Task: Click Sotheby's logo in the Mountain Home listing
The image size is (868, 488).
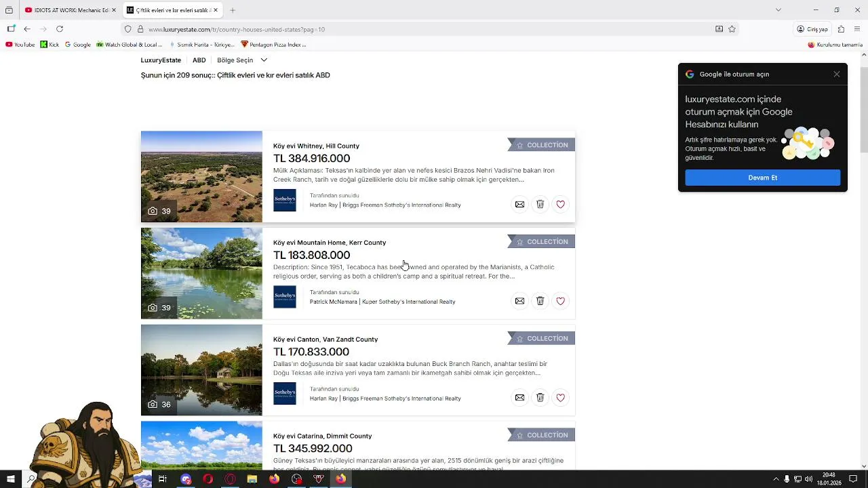Action: (x=285, y=297)
